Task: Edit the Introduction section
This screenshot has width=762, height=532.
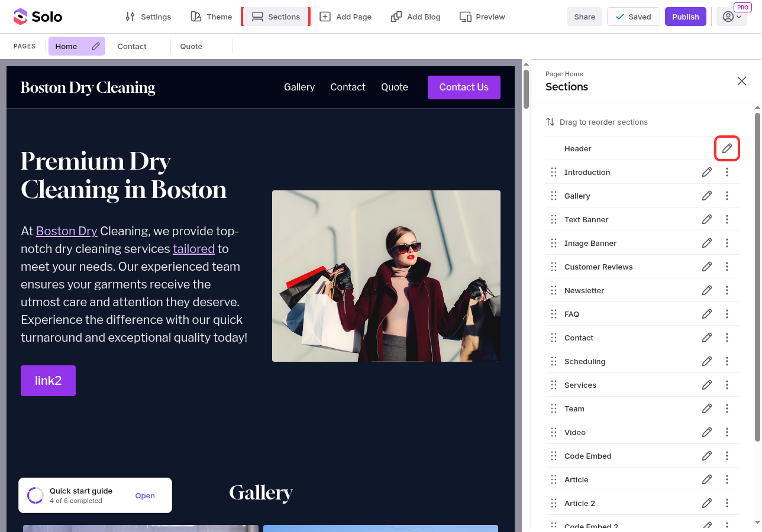Action: pos(707,172)
